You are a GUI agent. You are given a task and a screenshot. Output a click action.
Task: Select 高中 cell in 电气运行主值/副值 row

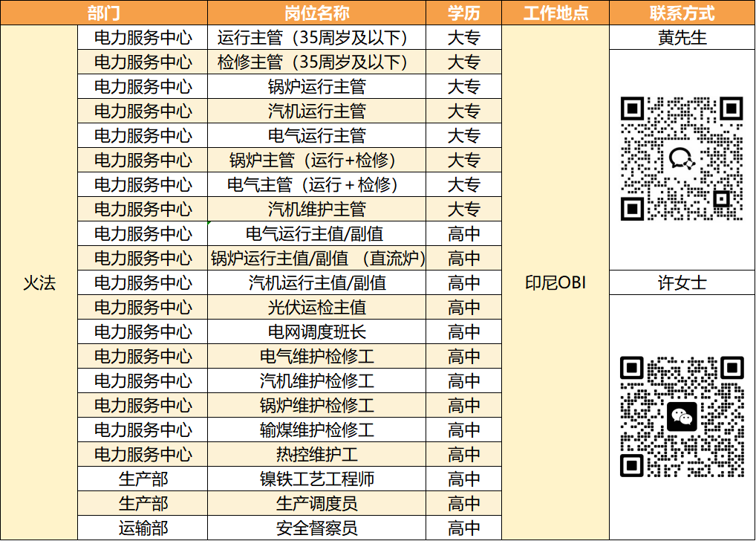pyautogui.click(x=464, y=233)
